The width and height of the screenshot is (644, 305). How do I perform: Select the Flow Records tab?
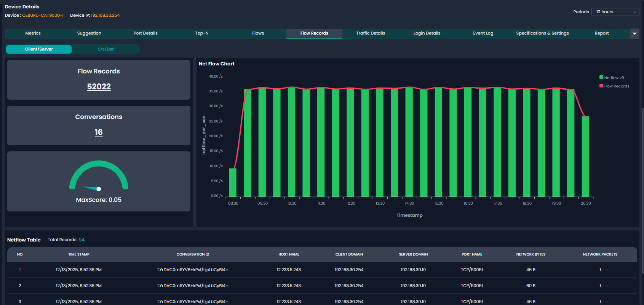(x=314, y=33)
